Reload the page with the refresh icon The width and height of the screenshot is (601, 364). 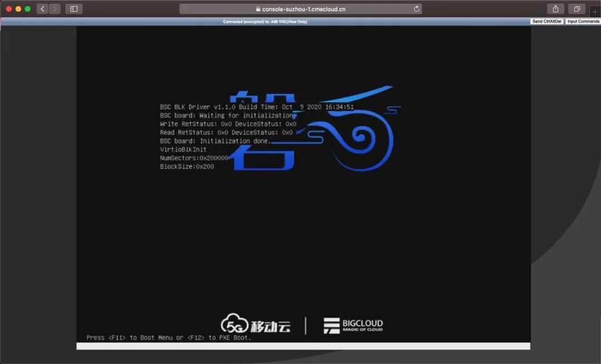click(416, 9)
